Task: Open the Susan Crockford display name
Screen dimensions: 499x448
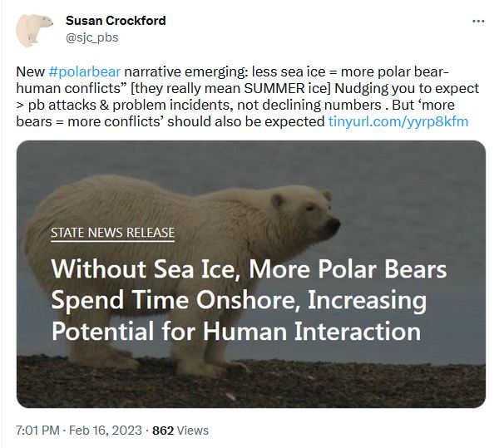Action: click(116, 21)
